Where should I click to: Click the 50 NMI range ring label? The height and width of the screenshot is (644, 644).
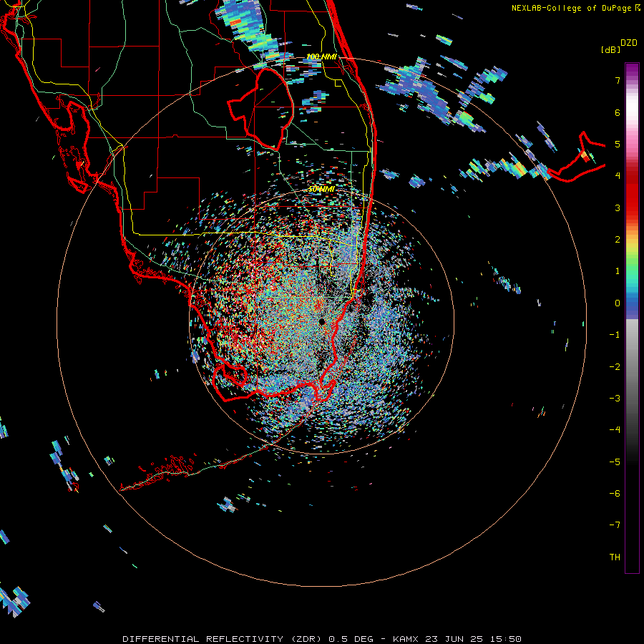321,190
